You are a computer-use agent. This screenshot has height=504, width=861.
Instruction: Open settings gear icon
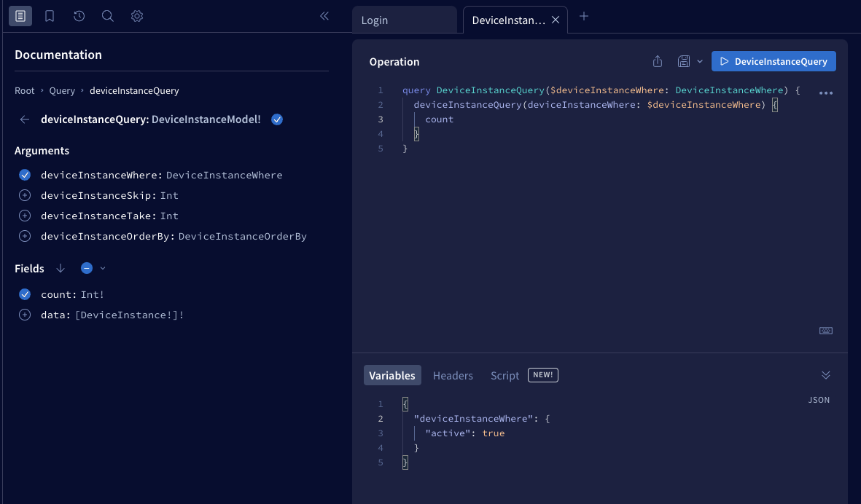(137, 16)
